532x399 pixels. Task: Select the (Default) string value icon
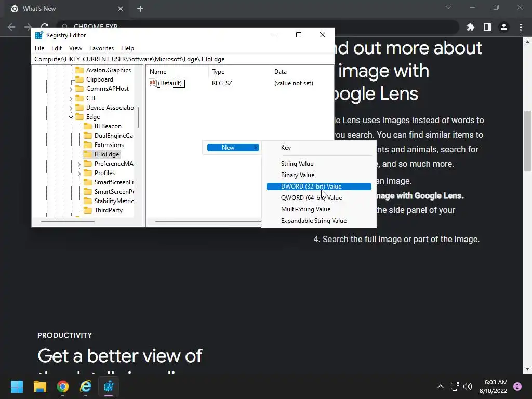click(x=152, y=83)
